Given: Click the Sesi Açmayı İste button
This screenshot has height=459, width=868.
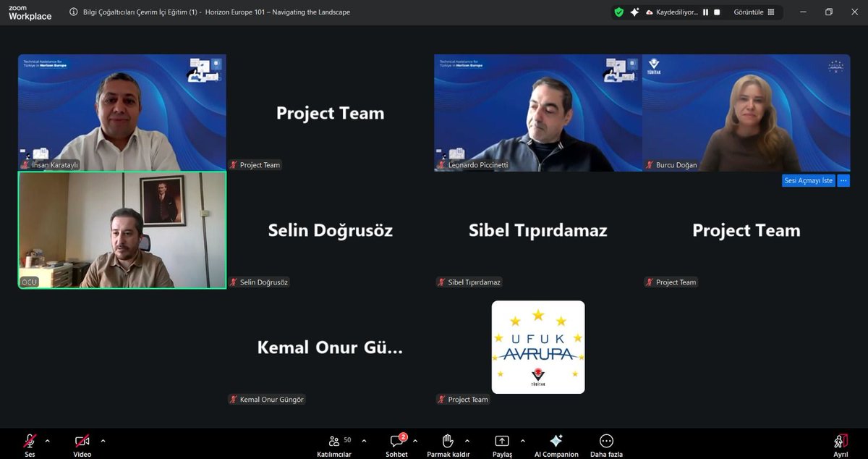Looking at the screenshot, I should pos(809,180).
